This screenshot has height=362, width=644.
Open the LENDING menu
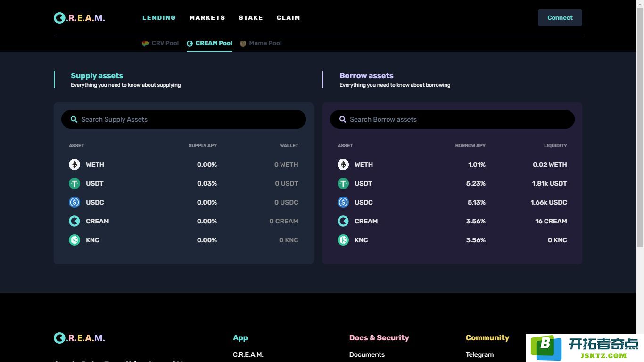pyautogui.click(x=159, y=18)
